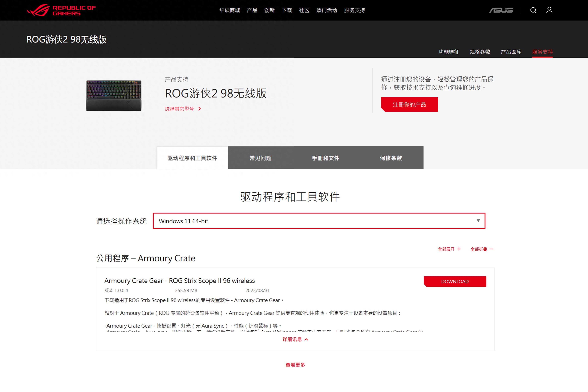Click 选择其它型号 link
This screenshot has width=588, height=392.
click(x=179, y=109)
